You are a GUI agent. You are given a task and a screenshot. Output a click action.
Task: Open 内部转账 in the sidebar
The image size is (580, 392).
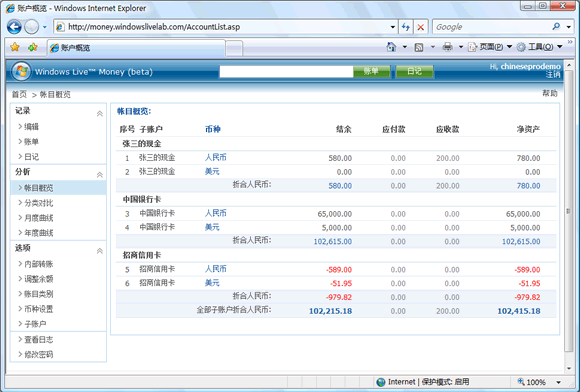[39, 264]
